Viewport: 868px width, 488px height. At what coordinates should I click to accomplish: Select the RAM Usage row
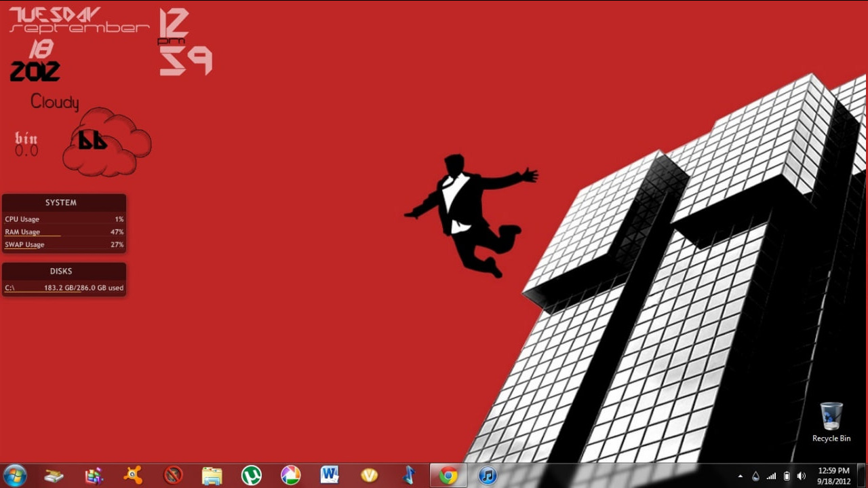(x=64, y=232)
